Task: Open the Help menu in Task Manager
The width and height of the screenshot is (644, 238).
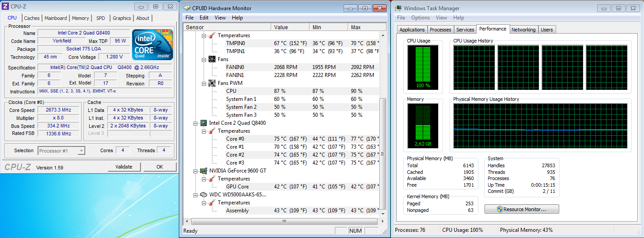Action: point(458,18)
